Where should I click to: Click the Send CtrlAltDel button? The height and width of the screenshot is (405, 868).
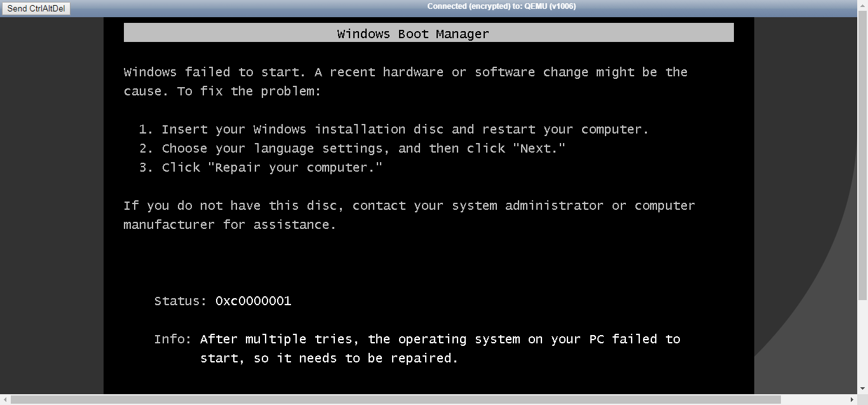[36, 8]
